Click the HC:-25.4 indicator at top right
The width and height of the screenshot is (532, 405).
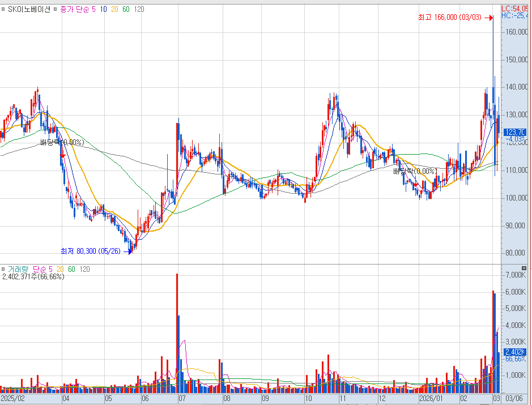514,16
